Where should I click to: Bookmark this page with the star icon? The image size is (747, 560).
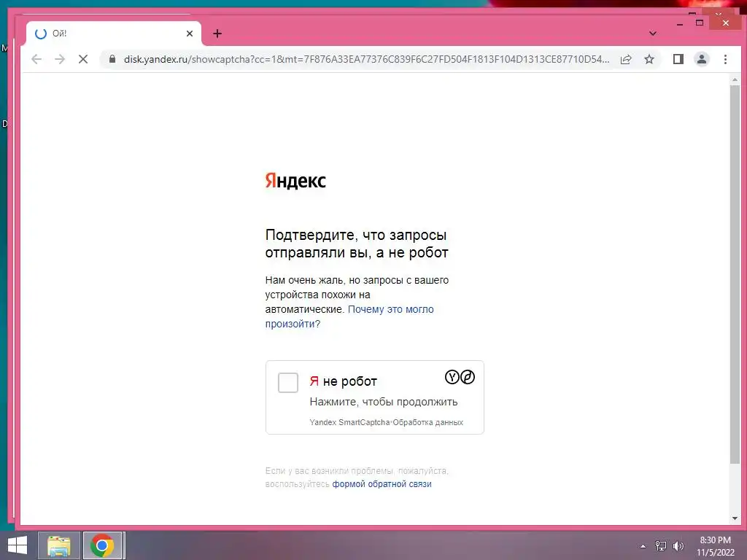(x=649, y=59)
